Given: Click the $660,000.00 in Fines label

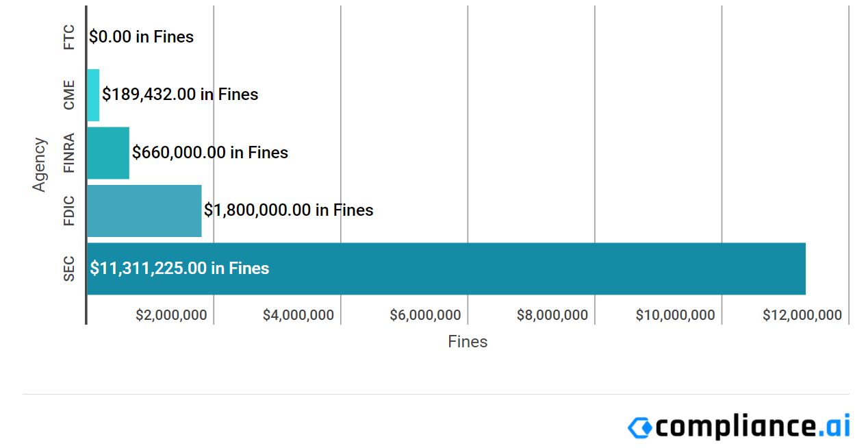Looking at the screenshot, I should [x=210, y=152].
